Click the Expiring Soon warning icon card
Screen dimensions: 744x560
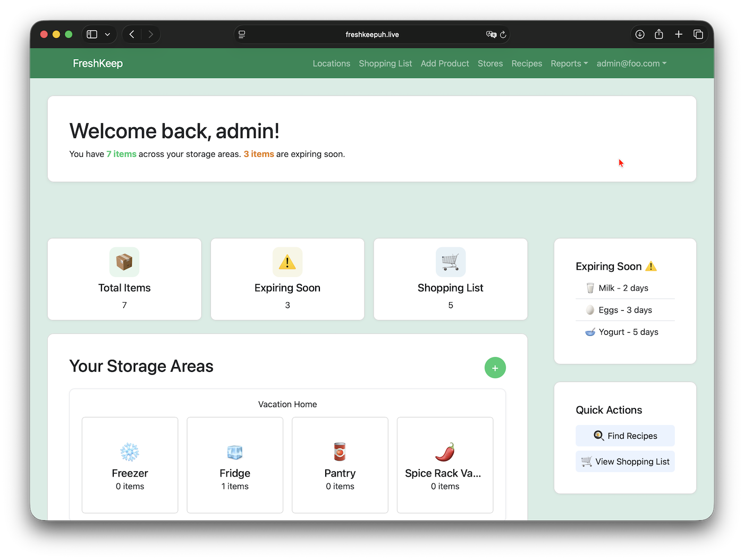pos(288,262)
